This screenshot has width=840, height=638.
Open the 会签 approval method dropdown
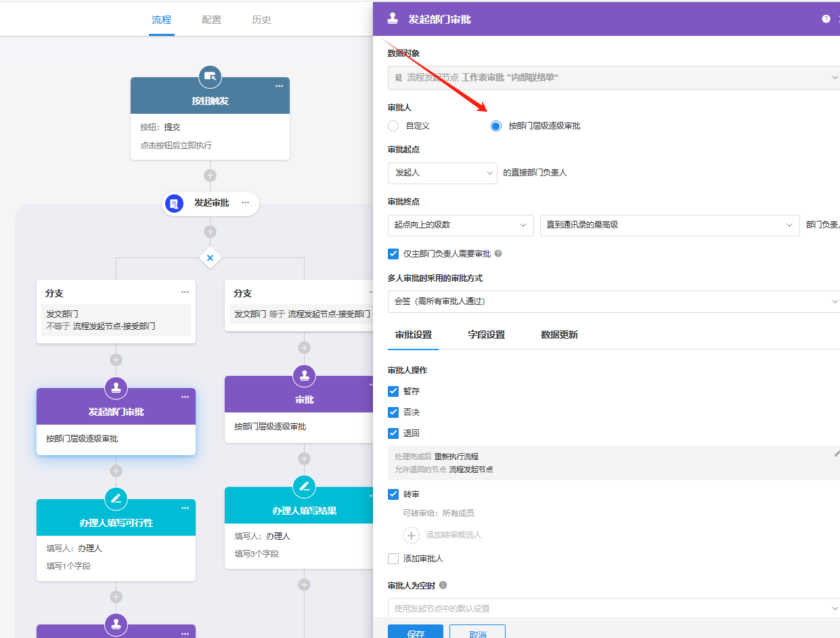pyautogui.click(x=613, y=301)
